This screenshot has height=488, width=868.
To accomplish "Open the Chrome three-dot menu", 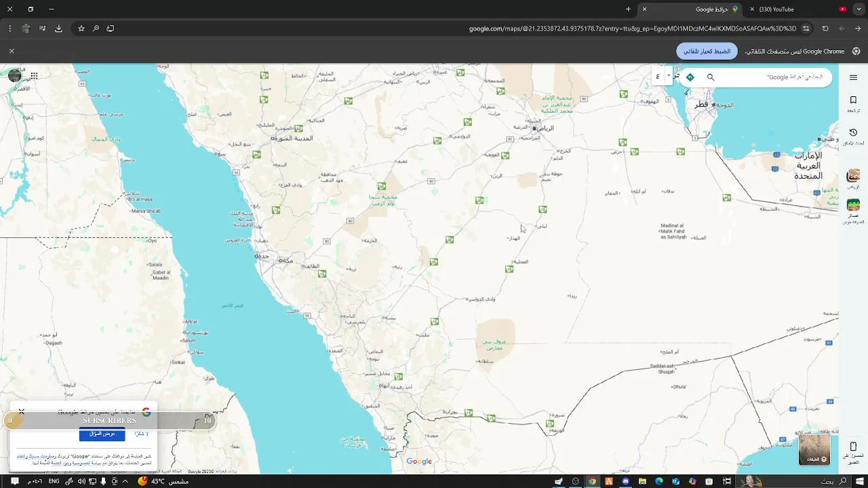I will pos(9,28).
